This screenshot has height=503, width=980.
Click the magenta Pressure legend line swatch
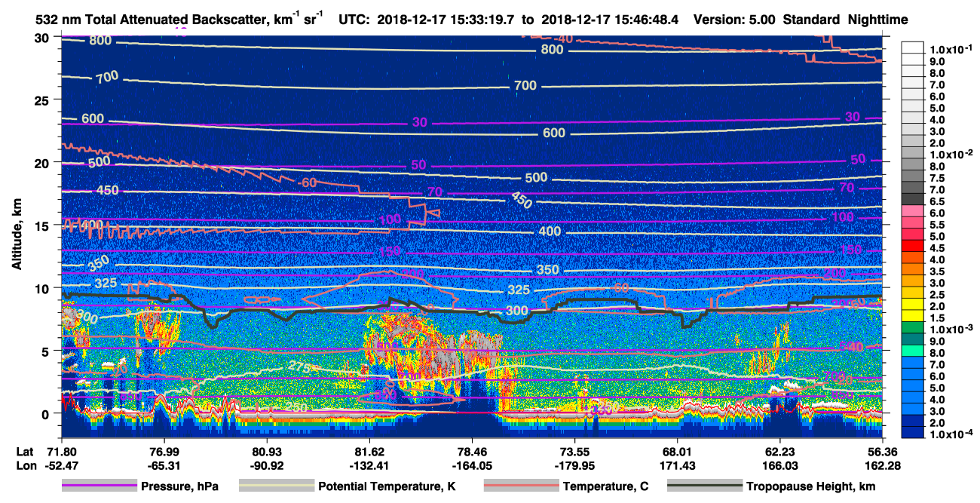point(100,486)
